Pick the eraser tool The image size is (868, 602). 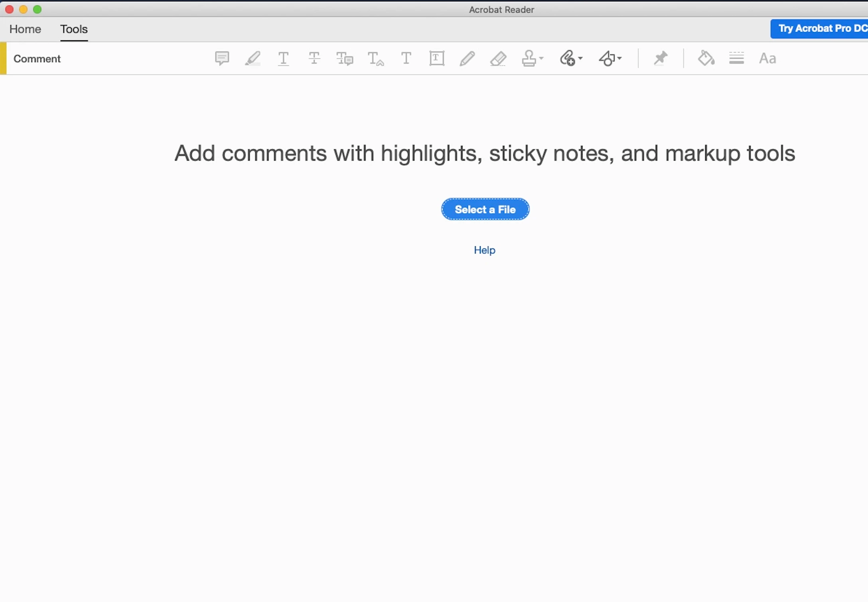[498, 58]
